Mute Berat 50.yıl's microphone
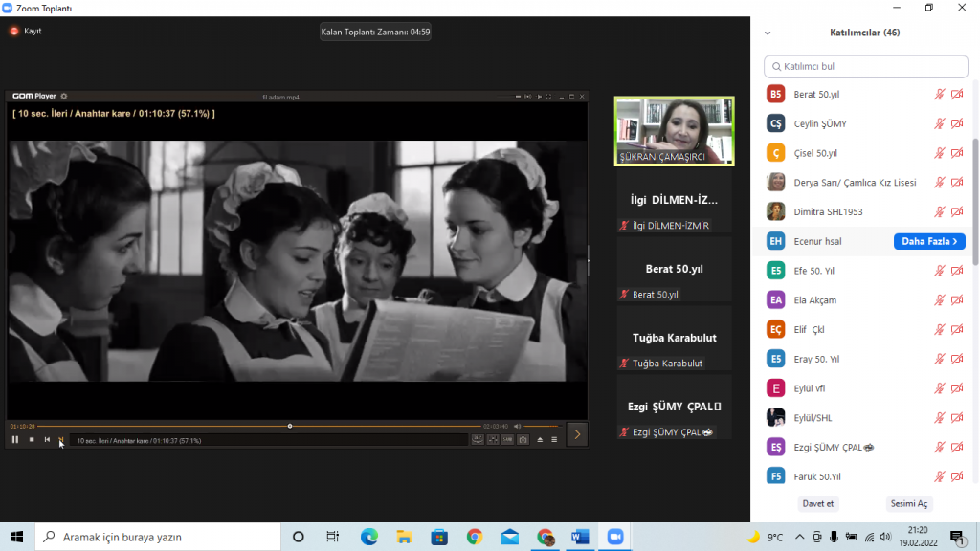 click(x=940, y=94)
